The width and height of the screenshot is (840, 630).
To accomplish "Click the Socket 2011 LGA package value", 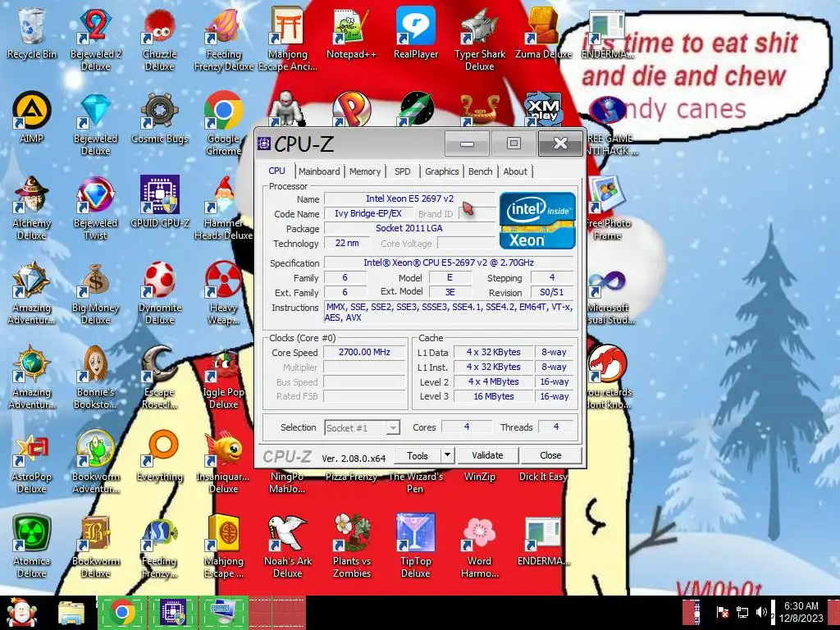I will pos(409,228).
